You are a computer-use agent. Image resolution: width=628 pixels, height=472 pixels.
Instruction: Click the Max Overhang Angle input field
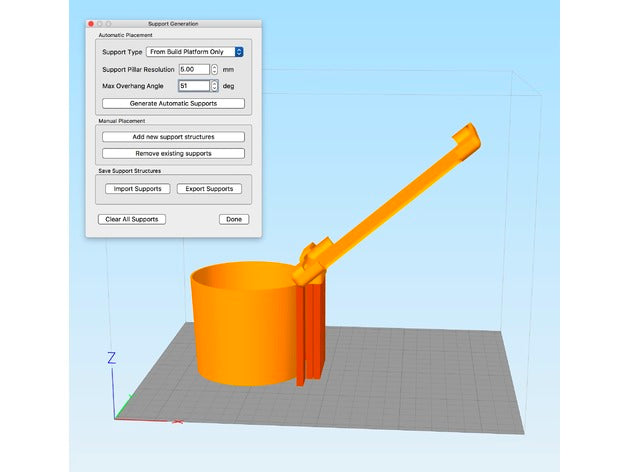194,86
